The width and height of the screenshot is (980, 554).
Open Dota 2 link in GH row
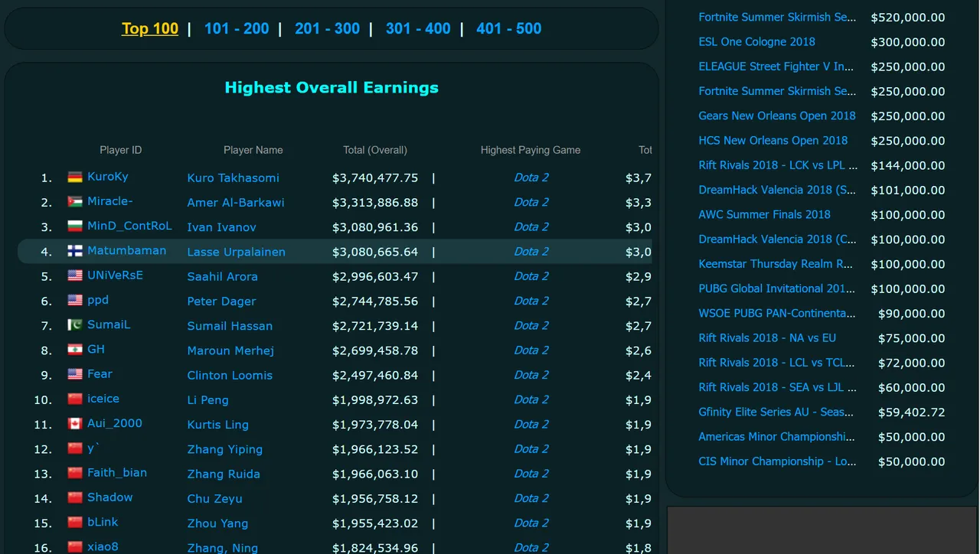pyautogui.click(x=531, y=350)
